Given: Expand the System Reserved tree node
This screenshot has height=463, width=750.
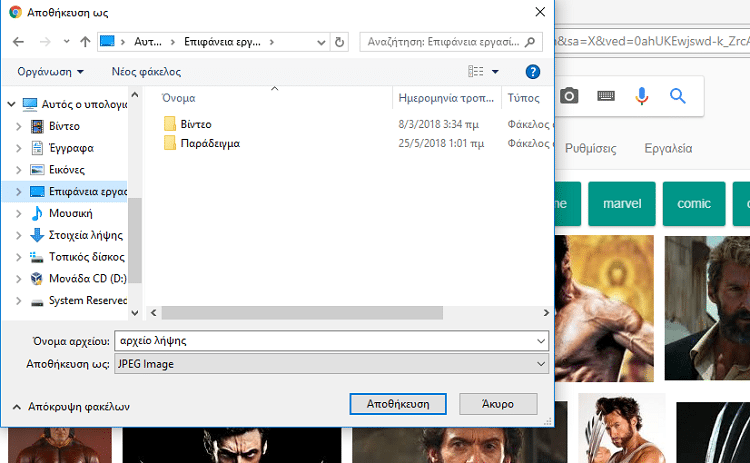Looking at the screenshot, I should click(x=19, y=300).
